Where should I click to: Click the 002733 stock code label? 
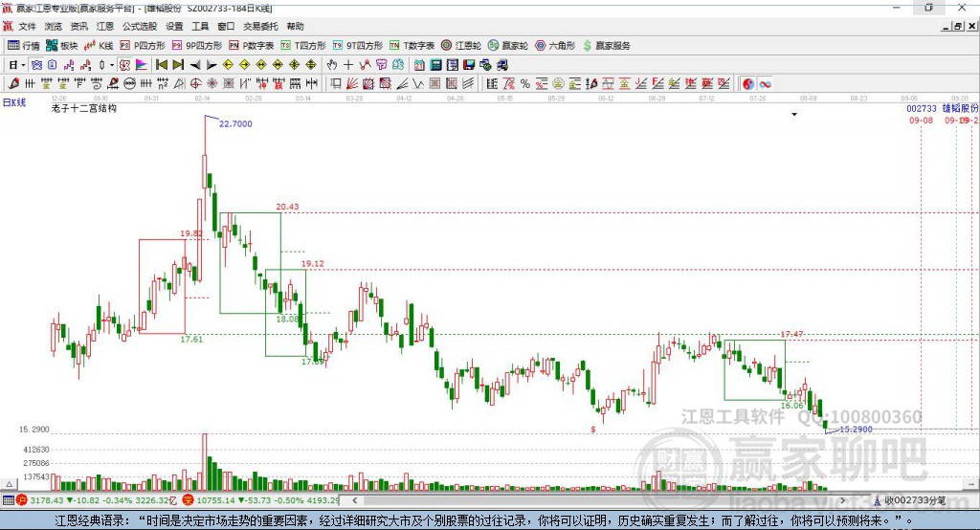click(922, 109)
